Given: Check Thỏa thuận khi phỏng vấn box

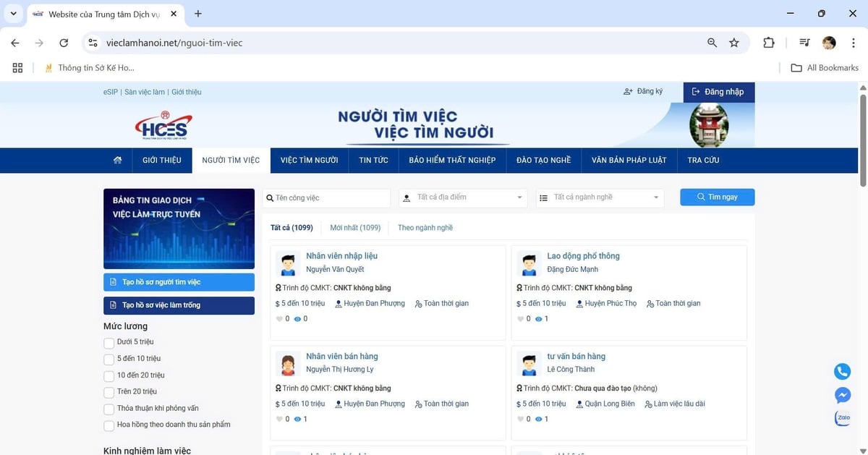Looking at the screenshot, I should click(109, 409).
